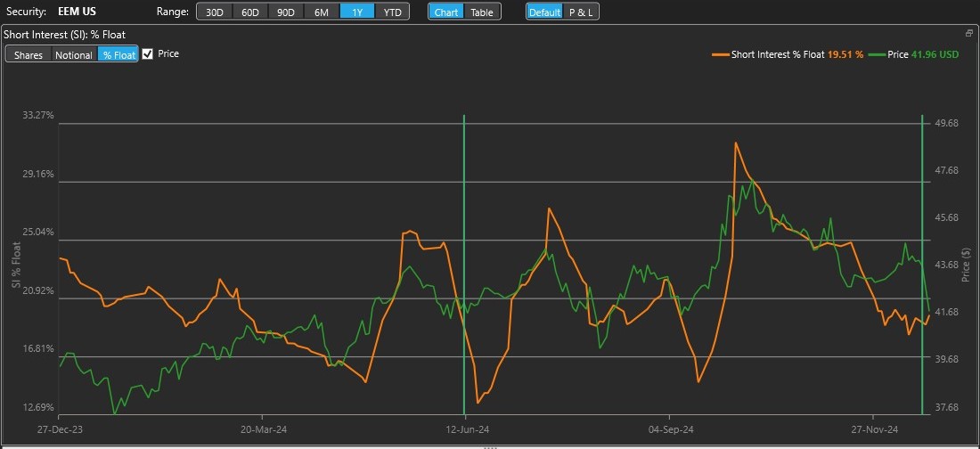980x449 pixels.
Task: Click the 45.68 price axis label
Action: [x=945, y=217]
